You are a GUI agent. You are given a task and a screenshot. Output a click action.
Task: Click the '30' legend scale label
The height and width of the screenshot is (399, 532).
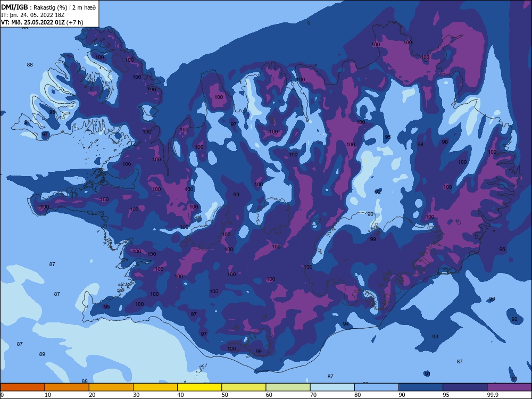coord(136,395)
